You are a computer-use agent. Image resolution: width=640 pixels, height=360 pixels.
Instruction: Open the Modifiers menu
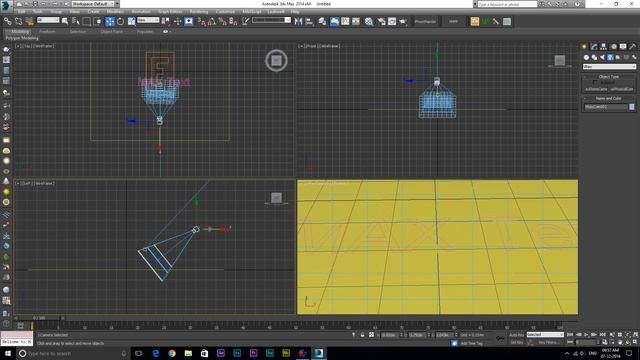pos(115,12)
